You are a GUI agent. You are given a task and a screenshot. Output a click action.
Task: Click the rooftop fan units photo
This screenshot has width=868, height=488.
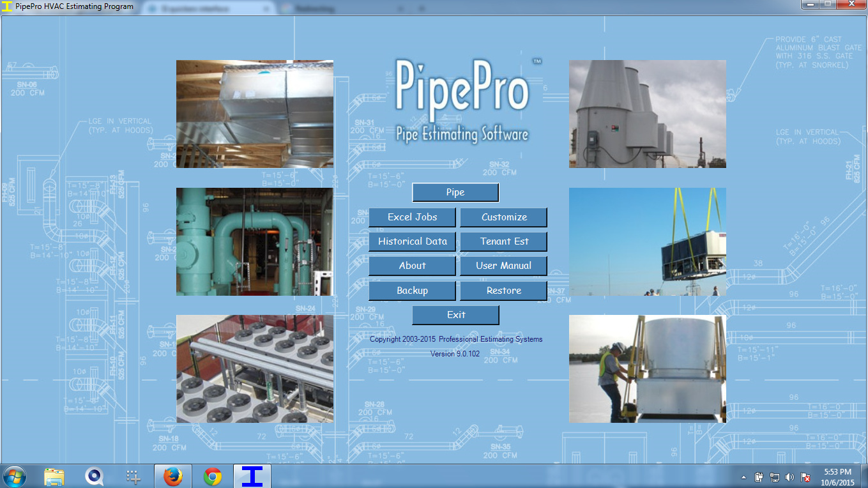(x=255, y=369)
